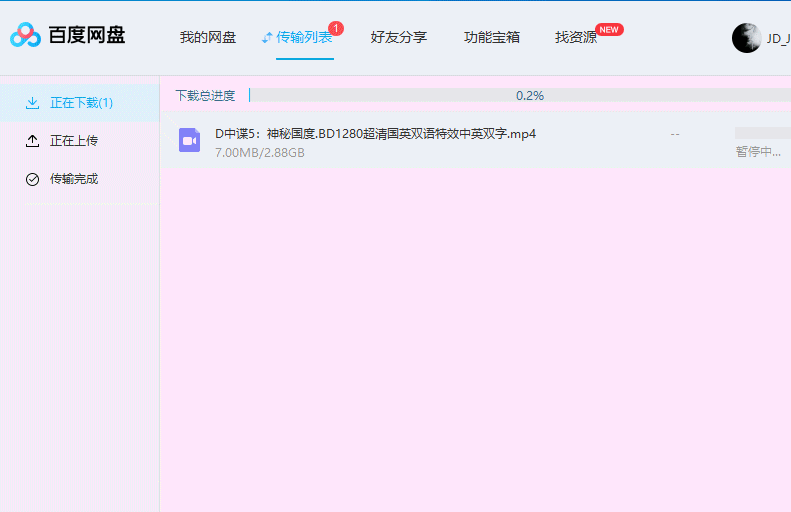Image resolution: width=791 pixels, height=512 pixels.
Task: Open the 功能宝箱 tab
Action: point(492,37)
